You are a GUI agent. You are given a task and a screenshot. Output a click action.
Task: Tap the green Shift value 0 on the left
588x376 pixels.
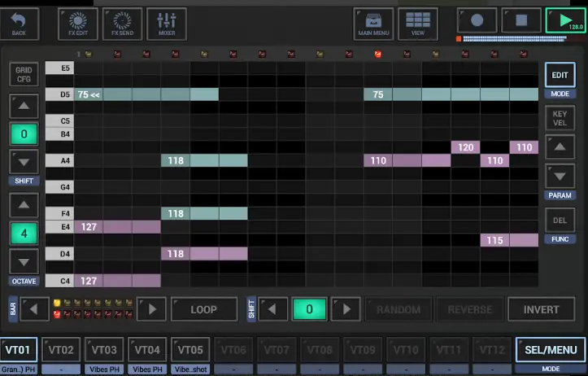point(24,134)
